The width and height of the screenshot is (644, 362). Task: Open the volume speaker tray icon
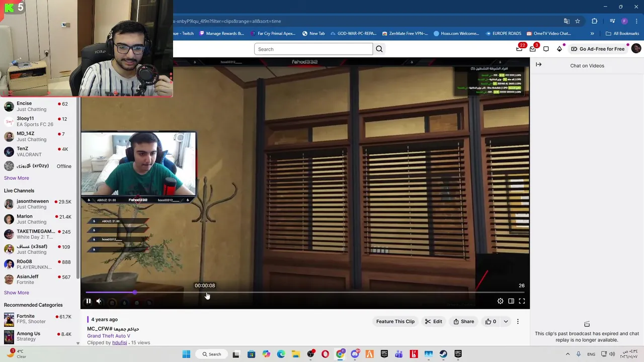[612, 354]
